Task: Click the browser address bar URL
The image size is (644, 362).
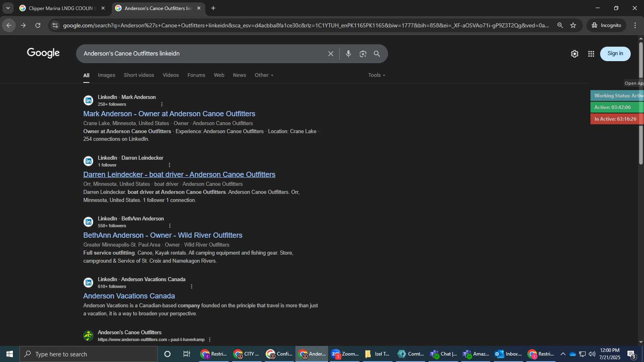Action: pos(306,25)
